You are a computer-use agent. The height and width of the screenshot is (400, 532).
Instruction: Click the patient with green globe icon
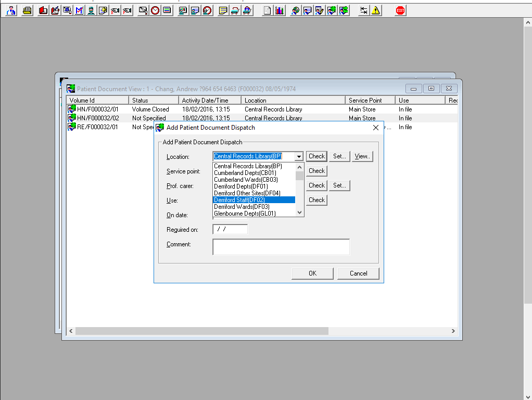tap(332, 10)
